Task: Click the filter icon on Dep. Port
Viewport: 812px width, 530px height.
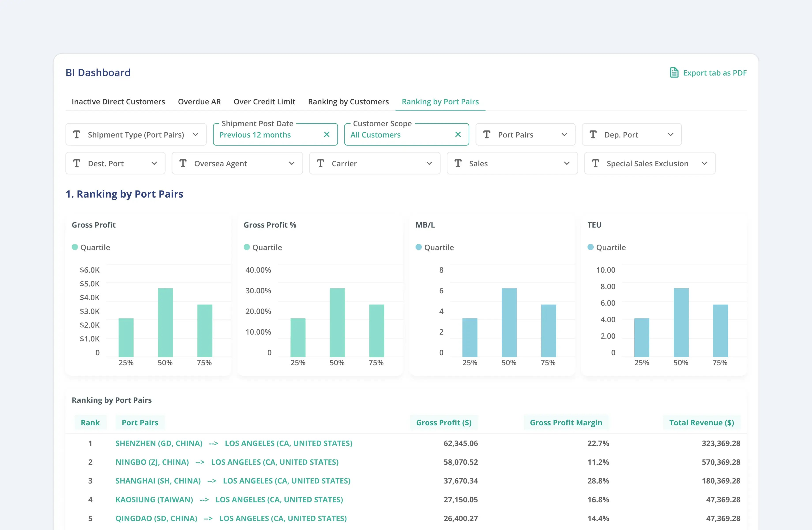Action: pyautogui.click(x=594, y=134)
